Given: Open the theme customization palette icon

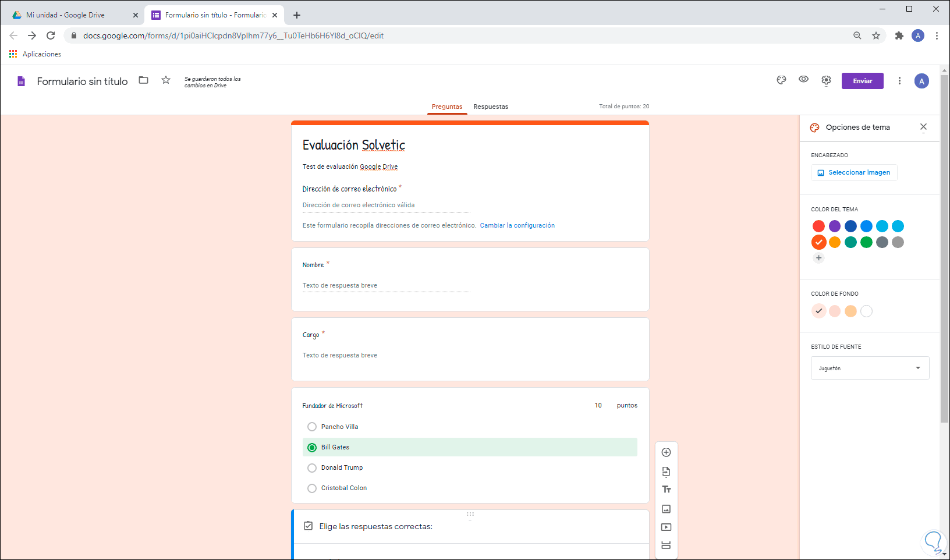Looking at the screenshot, I should pyautogui.click(x=781, y=80).
